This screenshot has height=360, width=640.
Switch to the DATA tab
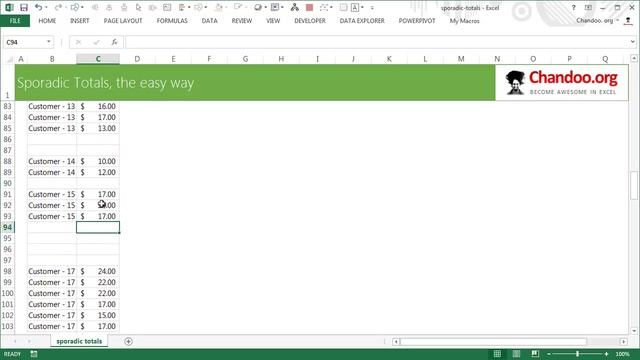209,21
